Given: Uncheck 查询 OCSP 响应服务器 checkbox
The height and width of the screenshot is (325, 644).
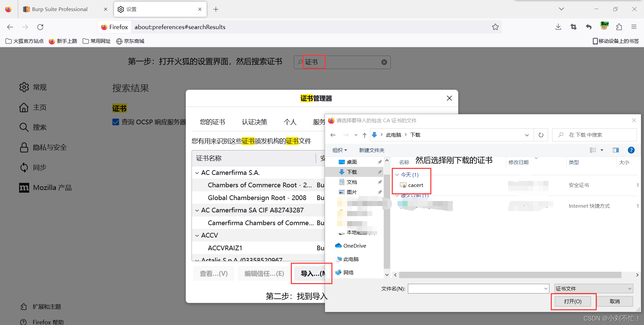Looking at the screenshot, I should click(x=116, y=122).
